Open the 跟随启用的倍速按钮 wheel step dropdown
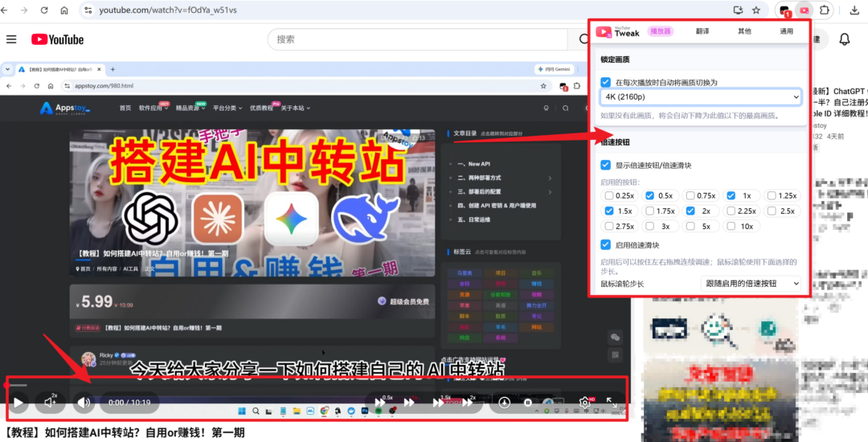The height and width of the screenshot is (442, 868). pos(751,283)
